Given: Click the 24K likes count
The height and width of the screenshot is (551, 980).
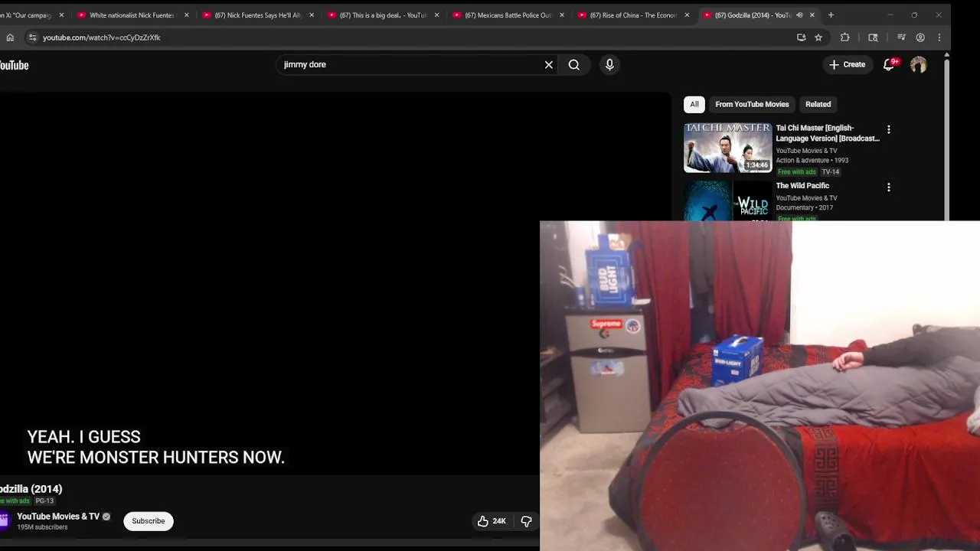Looking at the screenshot, I should [499, 521].
